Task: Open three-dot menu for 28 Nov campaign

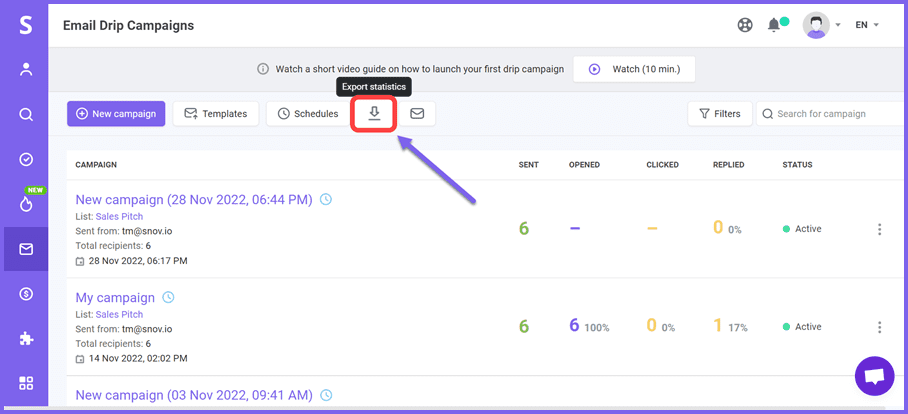Action: (x=879, y=229)
